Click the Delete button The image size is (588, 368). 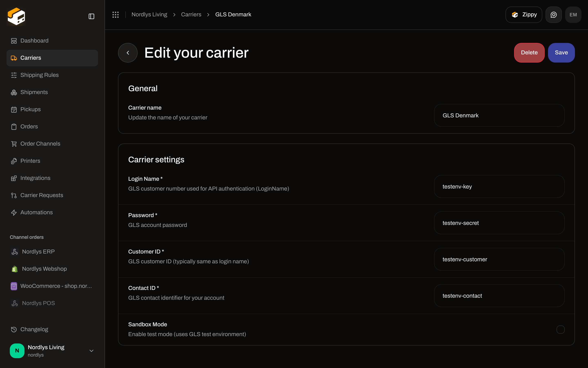529,53
